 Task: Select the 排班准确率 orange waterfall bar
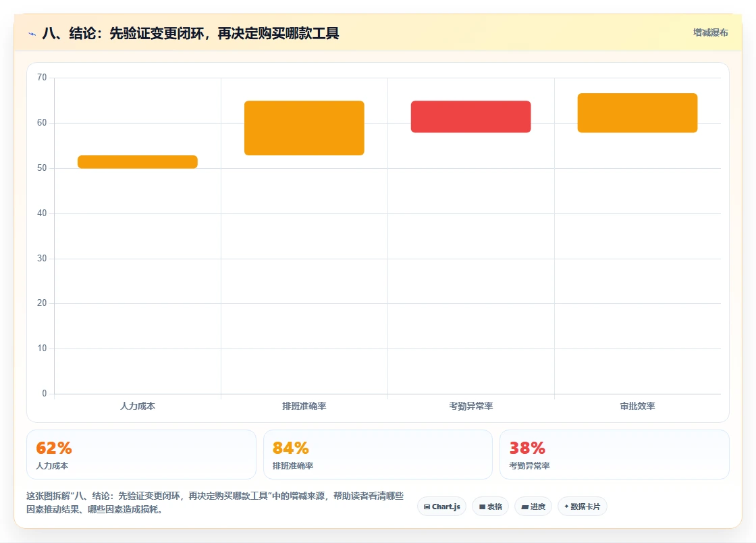304,128
